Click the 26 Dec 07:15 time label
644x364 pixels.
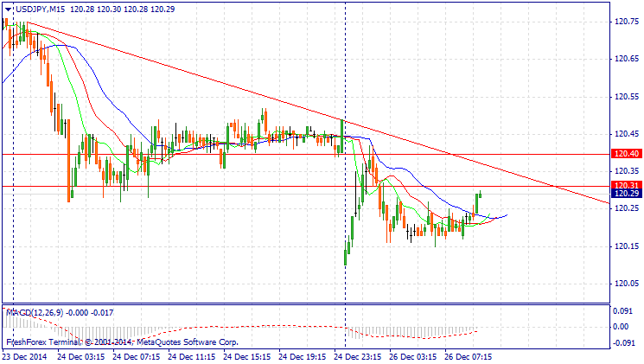tap(469, 356)
